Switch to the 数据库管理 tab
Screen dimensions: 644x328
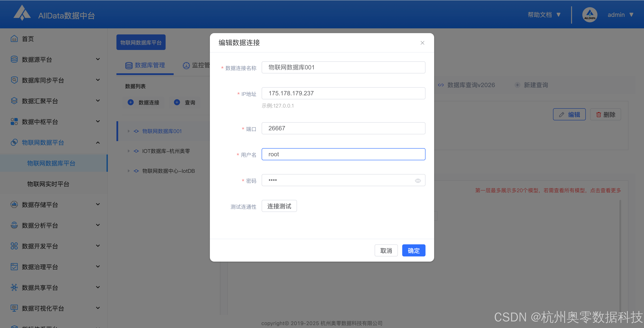tap(145, 65)
